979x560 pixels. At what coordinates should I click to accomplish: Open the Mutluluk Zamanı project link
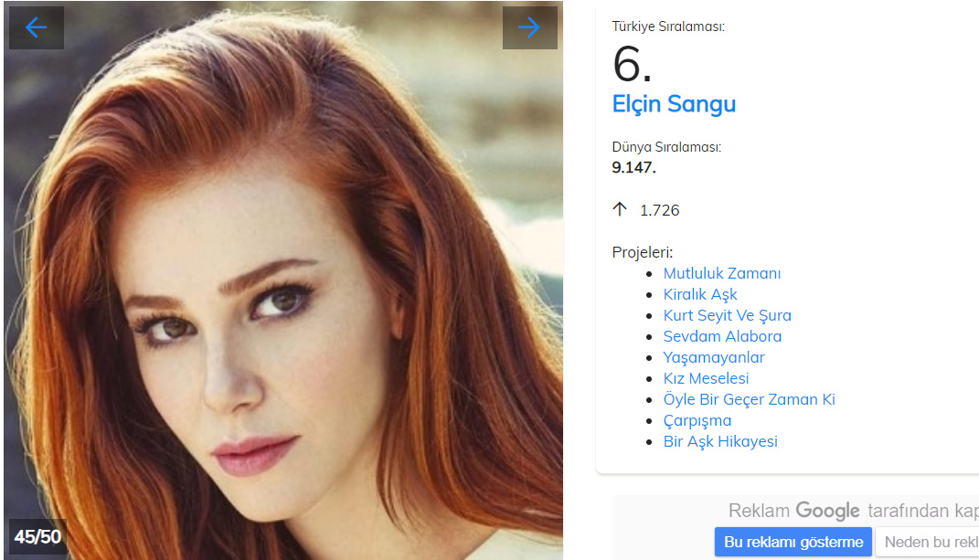coord(722,273)
